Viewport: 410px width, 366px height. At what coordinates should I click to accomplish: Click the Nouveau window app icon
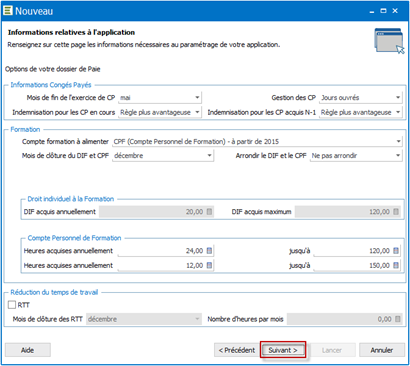8,11
